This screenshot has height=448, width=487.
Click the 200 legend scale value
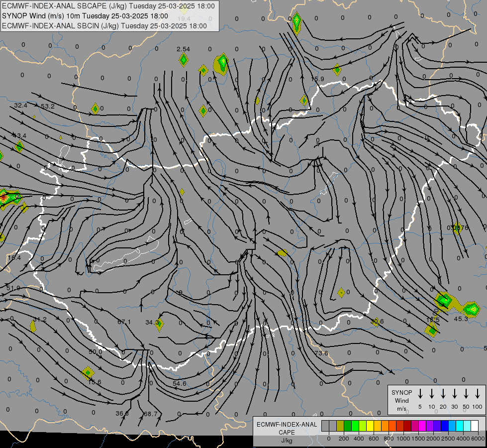(344, 439)
